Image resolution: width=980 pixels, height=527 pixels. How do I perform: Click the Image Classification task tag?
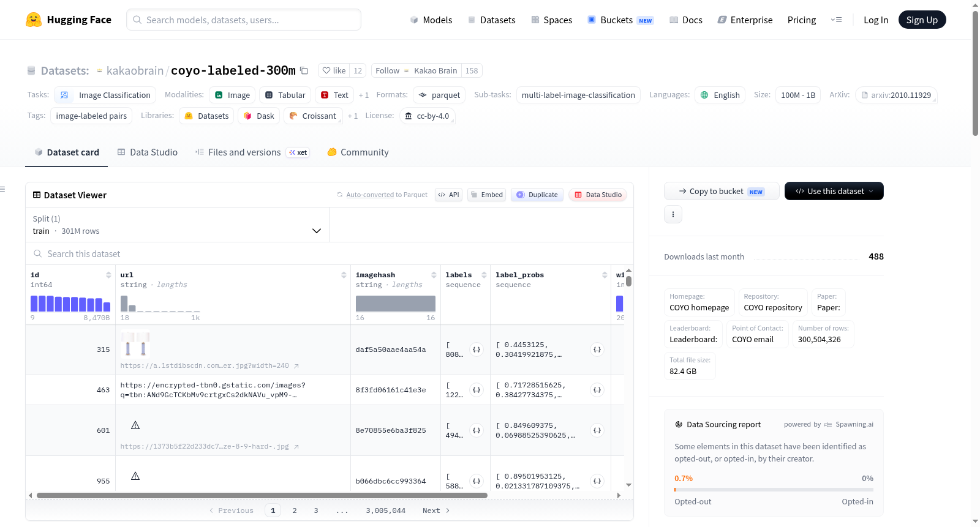(x=105, y=95)
